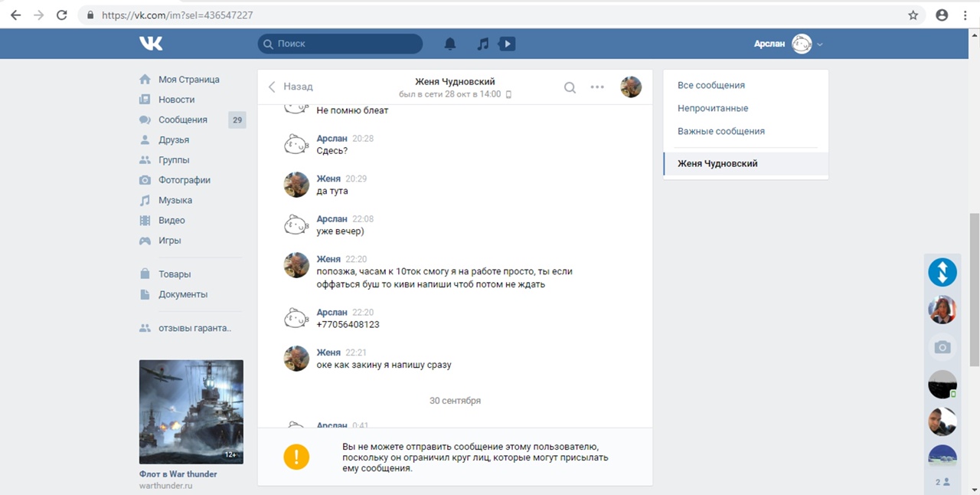The height and width of the screenshot is (495, 980).
Task: Search within conversation using magnifier icon
Action: [x=570, y=87]
